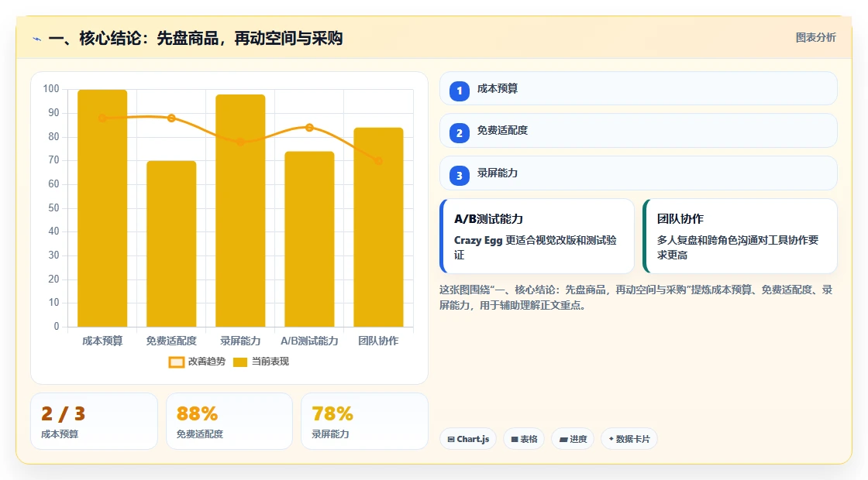This screenshot has height=480, width=868.
Task: Select the blue number 1 badge
Action: 459,91
